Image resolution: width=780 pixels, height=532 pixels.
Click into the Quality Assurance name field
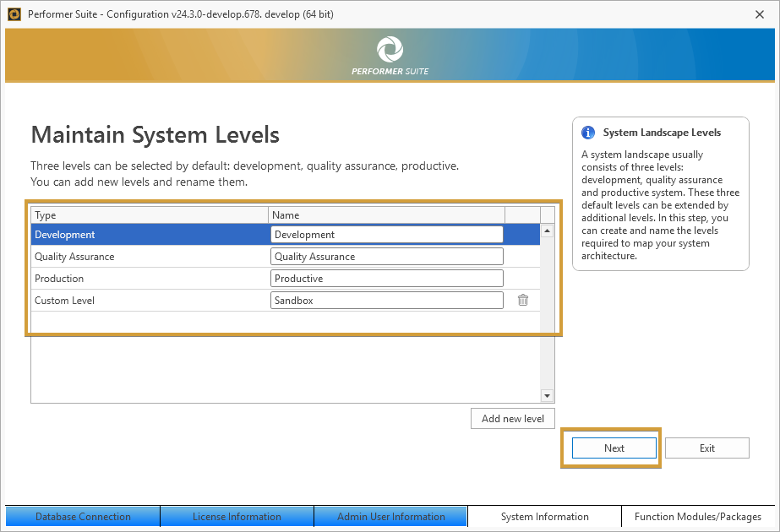[386, 257]
